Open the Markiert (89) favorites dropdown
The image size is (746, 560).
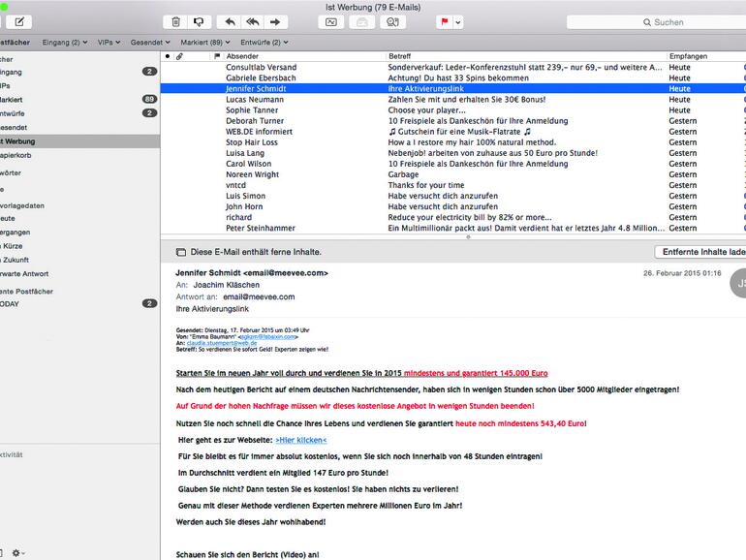point(205,43)
